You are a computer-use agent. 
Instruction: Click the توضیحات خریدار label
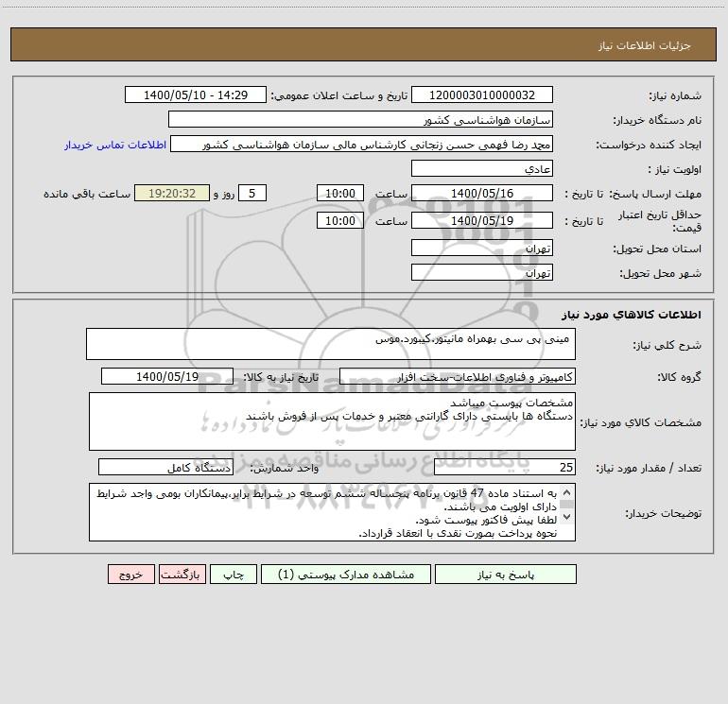(663, 513)
